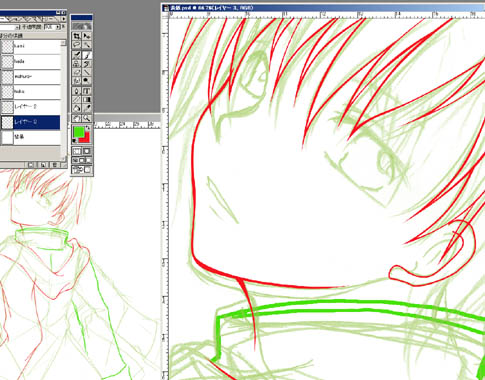
Task: Select the Lasso tool in the toolbox
Action: point(77,45)
